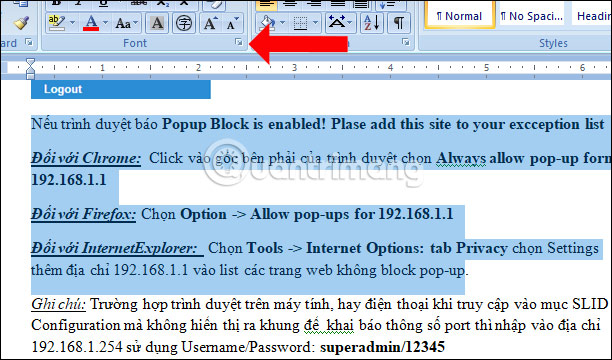Click the Enclose Characters icon
612x360 pixels.
click(184, 23)
